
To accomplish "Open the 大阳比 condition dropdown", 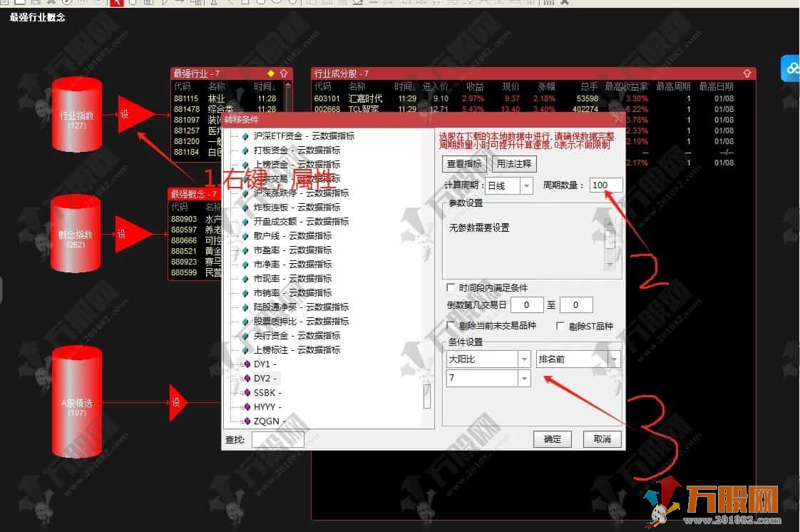I will coord(524,359).
